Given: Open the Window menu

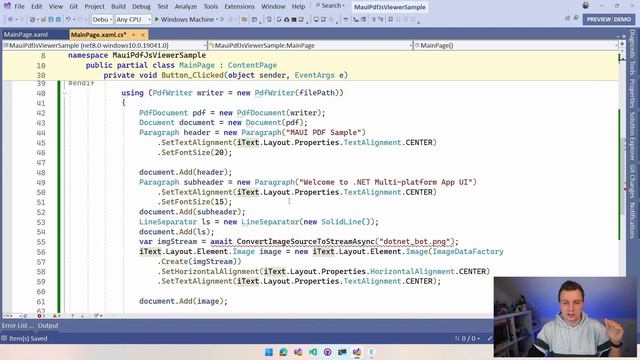Looking at the screenshot, I should click(273, 7).
